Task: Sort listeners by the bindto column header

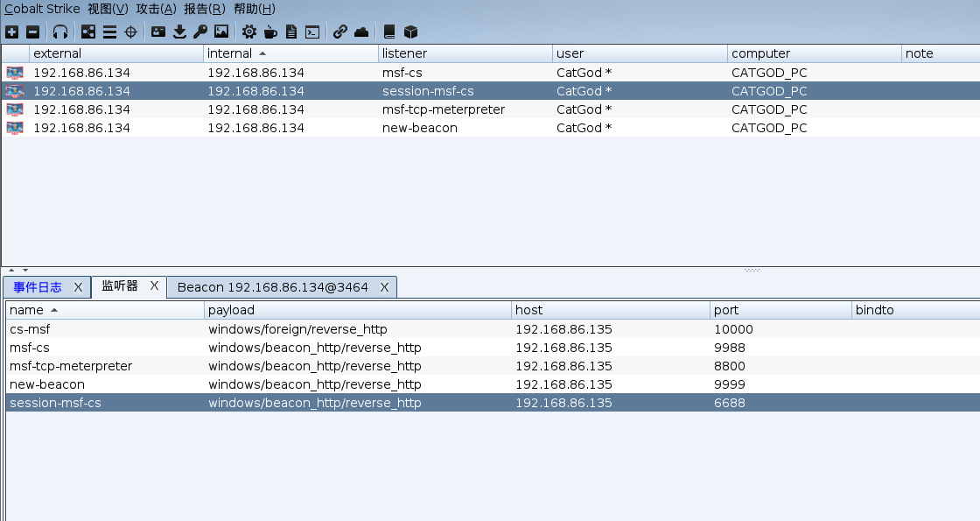Action: (x=915, y=310)
